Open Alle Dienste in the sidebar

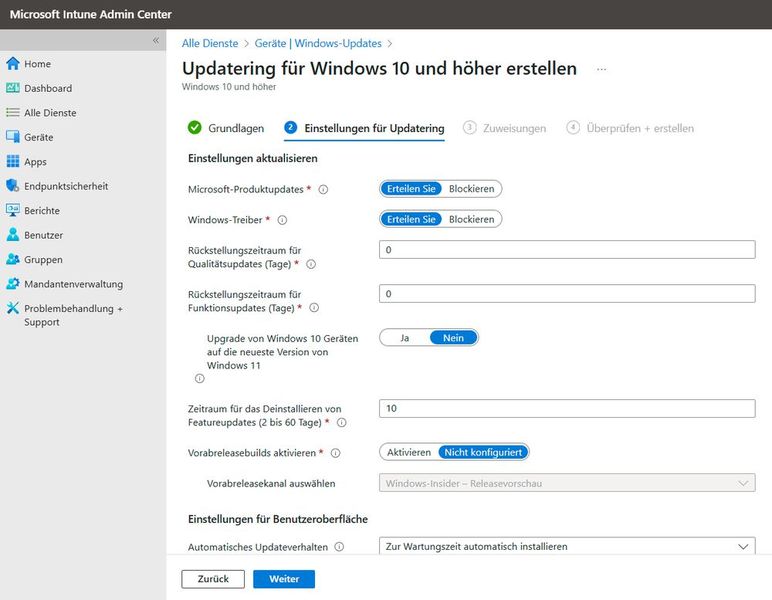[x=50, y=113]
